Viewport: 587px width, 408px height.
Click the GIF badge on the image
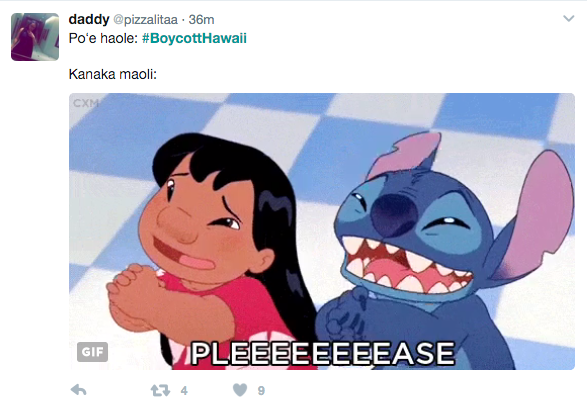pos(92,352)
